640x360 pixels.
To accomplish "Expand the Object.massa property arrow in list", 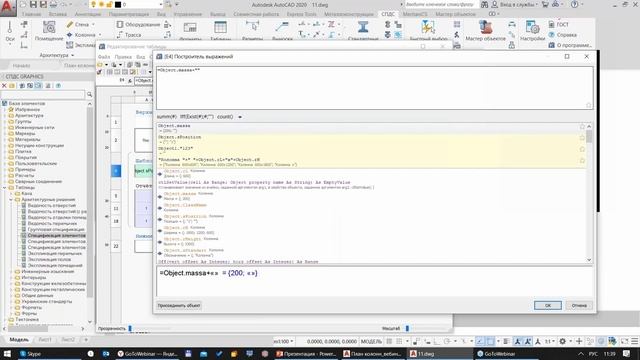I will [160, 197].
